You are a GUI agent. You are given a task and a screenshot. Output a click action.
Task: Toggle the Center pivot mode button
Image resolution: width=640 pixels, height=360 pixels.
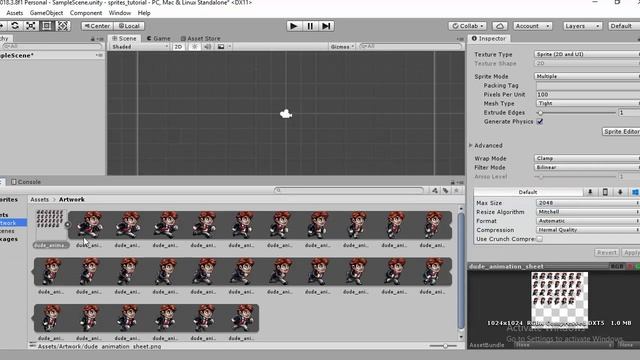(97, 26)
